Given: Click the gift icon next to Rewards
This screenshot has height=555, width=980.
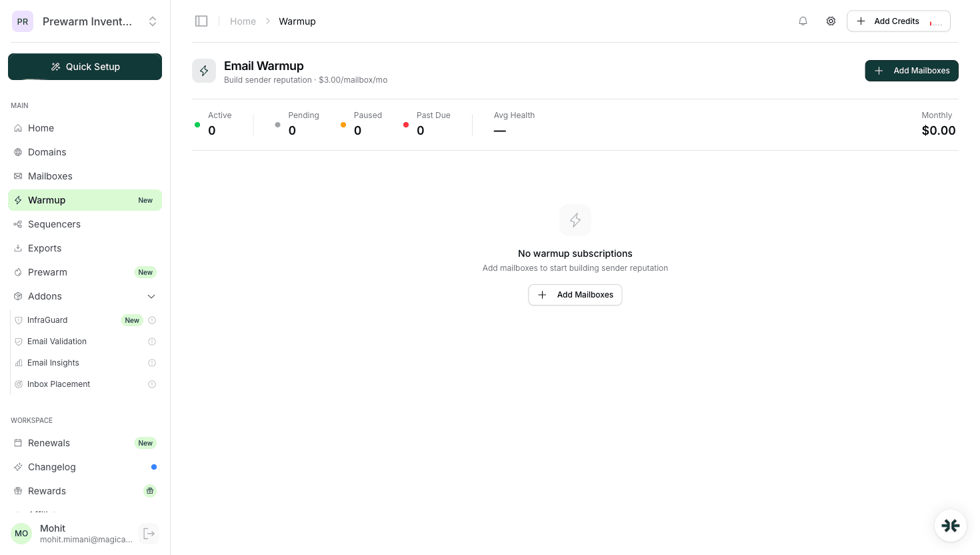Looking at the screenshot, I should pyautogui.click(x=149, y=490).
